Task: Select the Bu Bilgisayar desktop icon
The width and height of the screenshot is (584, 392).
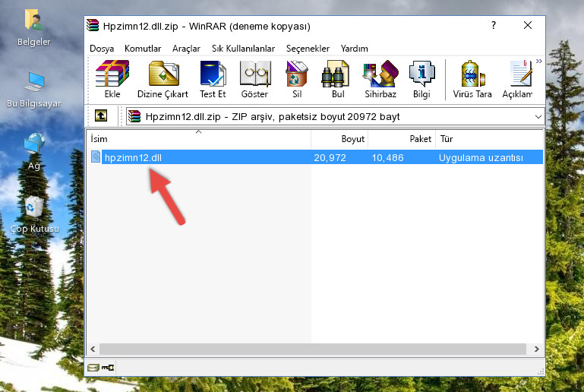Action: 34,90
